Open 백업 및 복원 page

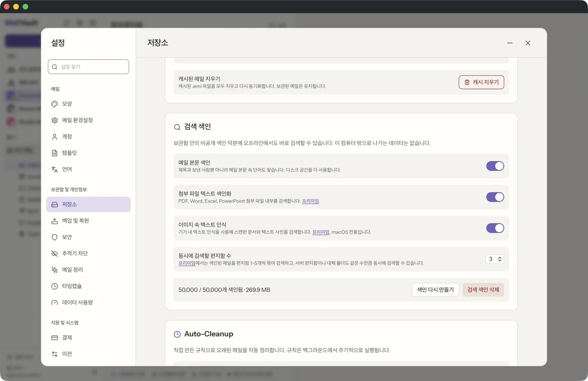[88, 221]
